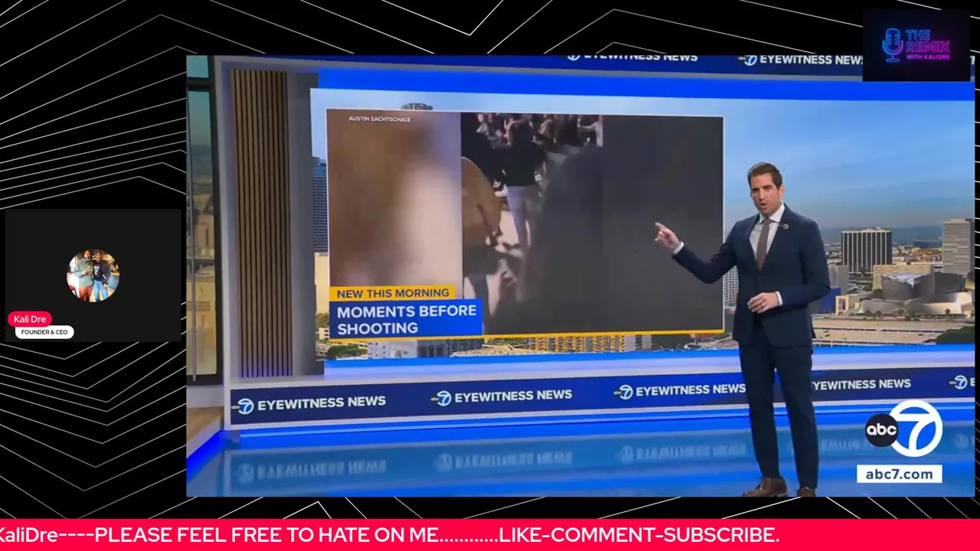Viewport: 980px width, 551px height.
Task: Click the abc7 logo bug
Action: coord(904,429)
